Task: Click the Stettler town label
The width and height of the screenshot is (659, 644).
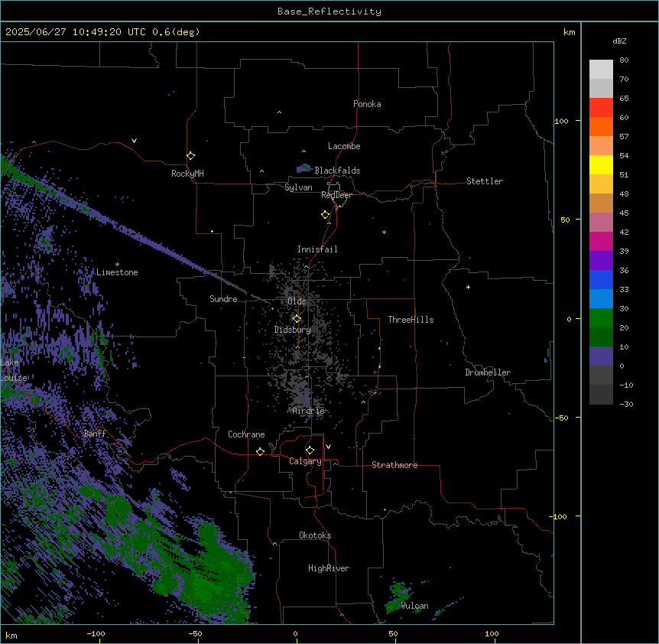Action: coord(484,181)
